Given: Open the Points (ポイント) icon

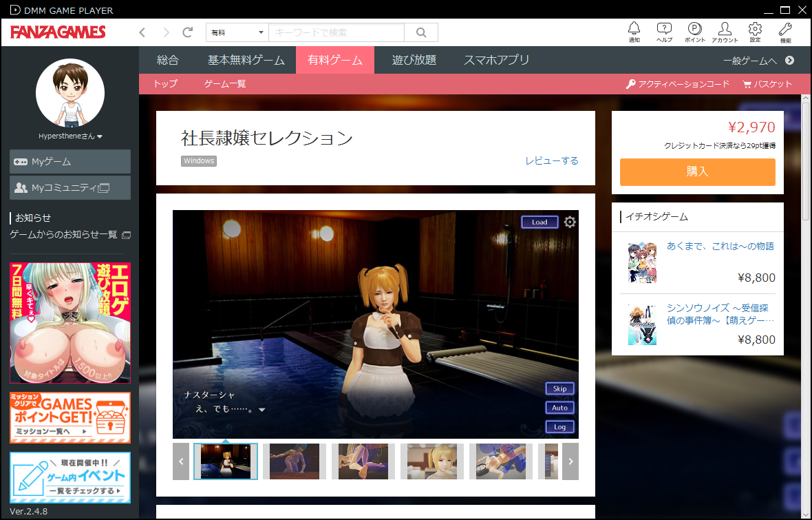Looking at the screenshot, I should 694,32.
